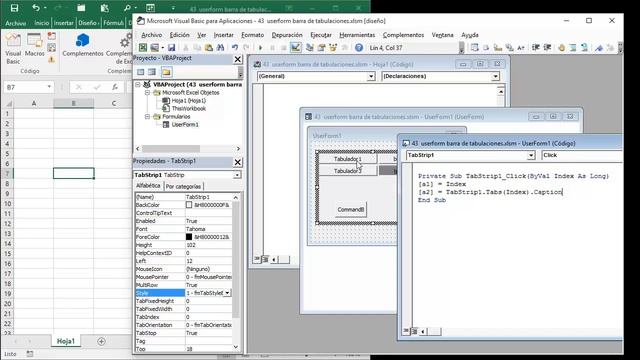640x360 pixels.
Task: Open the Ejecutar menu
Action: [321, 35]
